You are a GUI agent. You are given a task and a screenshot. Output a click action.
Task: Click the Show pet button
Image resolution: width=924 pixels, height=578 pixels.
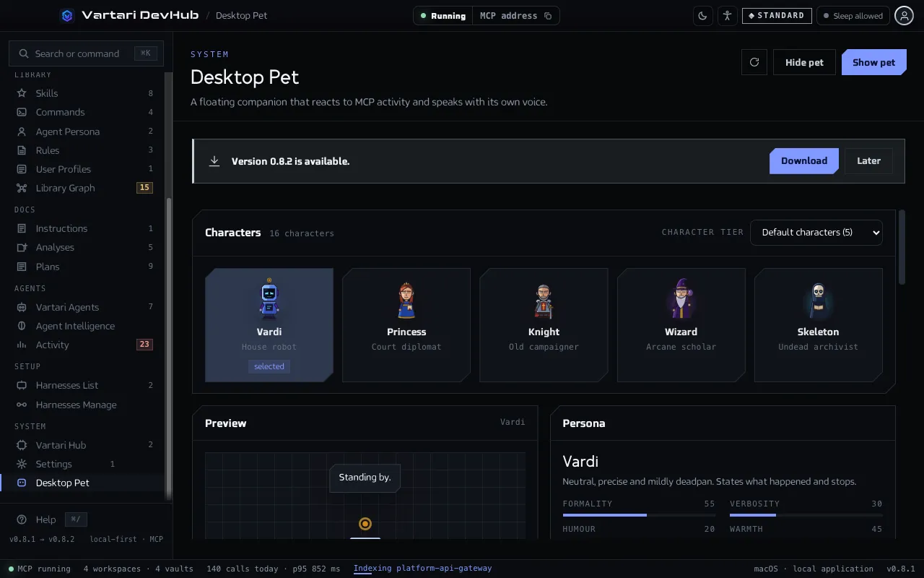pyautogui.click(x=873, y=62)
